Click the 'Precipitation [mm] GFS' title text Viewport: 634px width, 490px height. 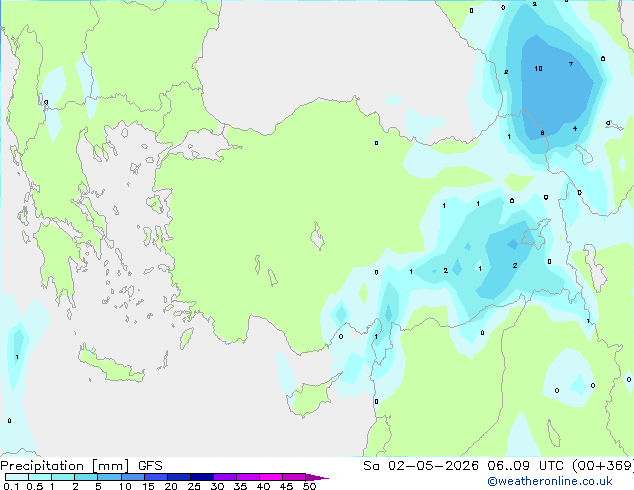[x=81, y=466]
